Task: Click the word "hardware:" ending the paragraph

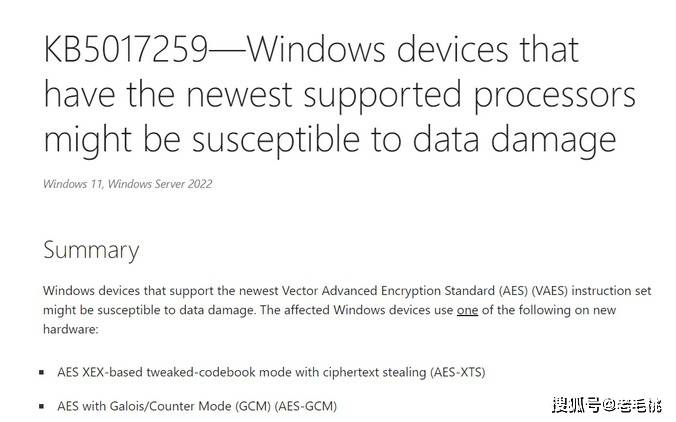Action: (x=71, y=329)
